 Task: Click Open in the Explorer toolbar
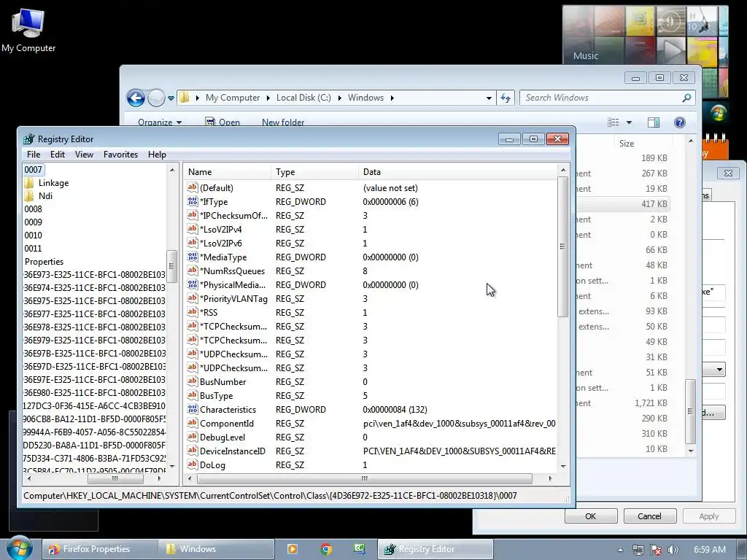[222, 122]
